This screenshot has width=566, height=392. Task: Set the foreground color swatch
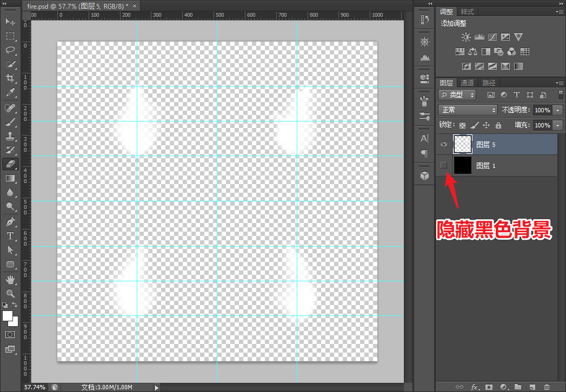7,315
